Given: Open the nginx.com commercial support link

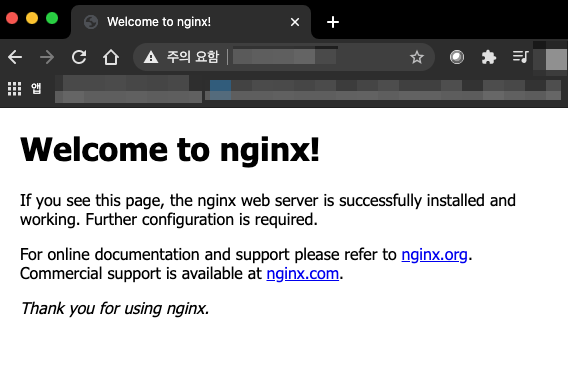Looking at the screenshot, I should point(302,274).
